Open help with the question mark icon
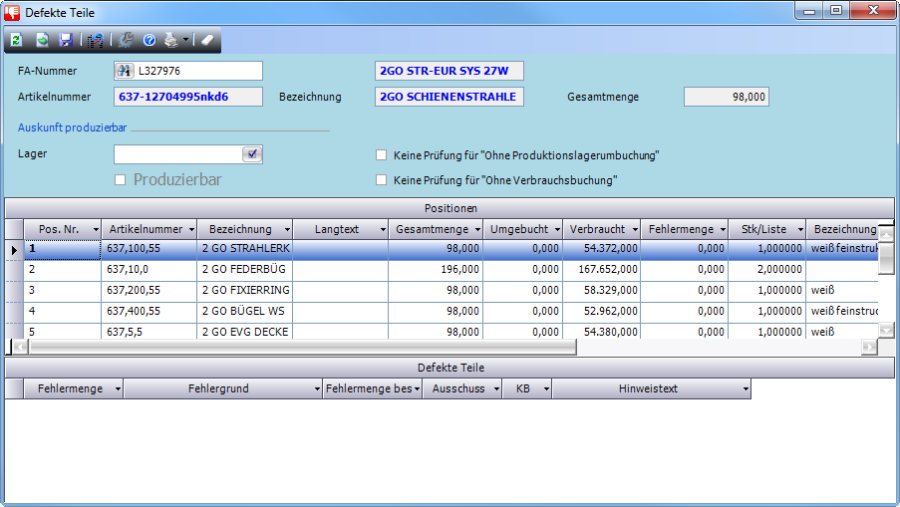 [x=149, y=41]
